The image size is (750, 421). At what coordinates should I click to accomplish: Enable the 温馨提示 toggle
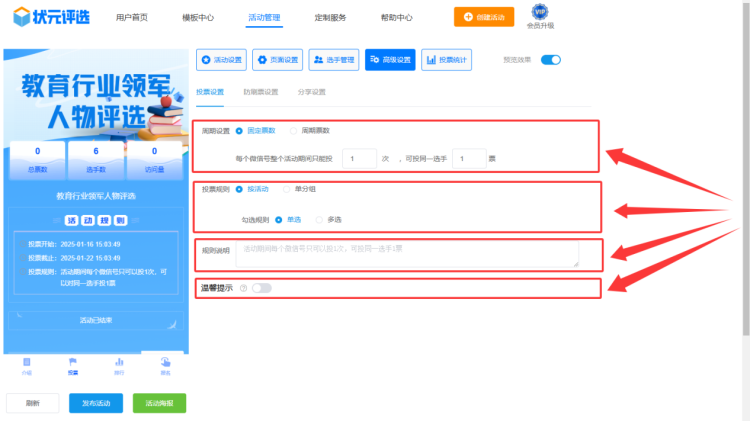tap(261, 288)
